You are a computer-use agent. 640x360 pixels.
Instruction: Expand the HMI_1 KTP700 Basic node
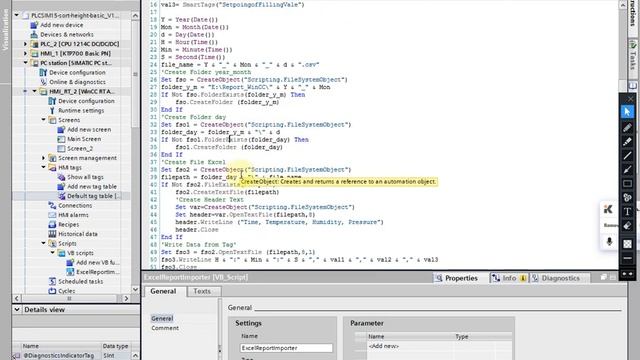pyautogui.click(x=25, y=53)
